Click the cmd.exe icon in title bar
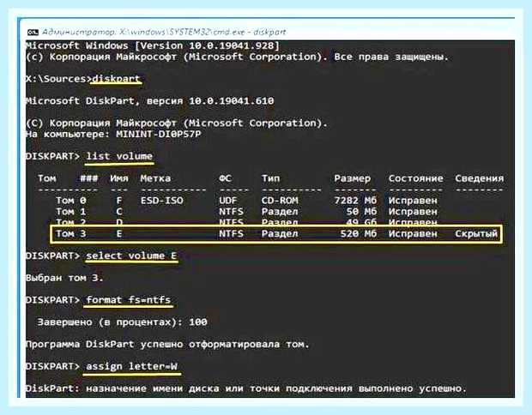 coord(33,33)
